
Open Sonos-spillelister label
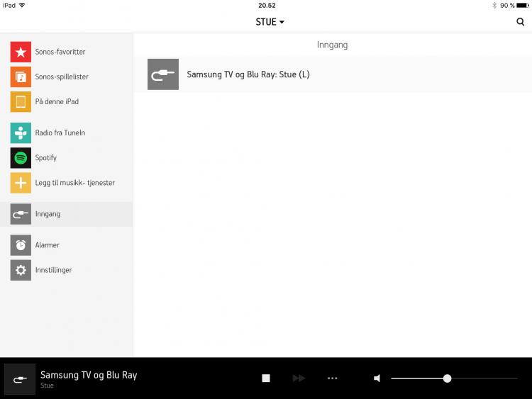62,77
